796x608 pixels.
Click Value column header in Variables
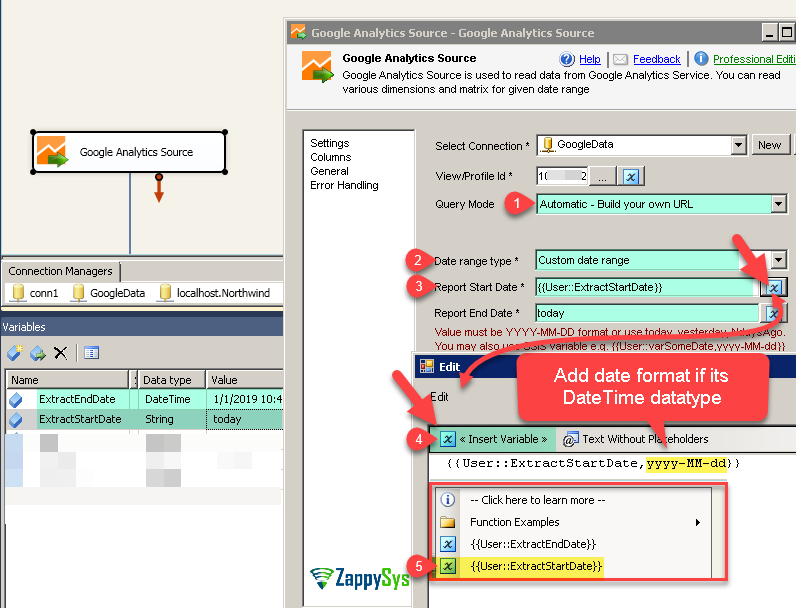pos(245,380)
